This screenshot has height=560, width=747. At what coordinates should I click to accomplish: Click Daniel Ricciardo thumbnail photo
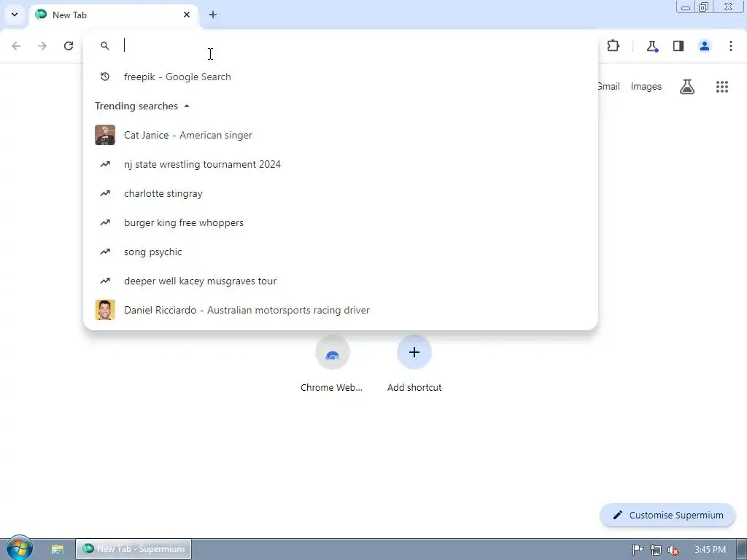105,310
